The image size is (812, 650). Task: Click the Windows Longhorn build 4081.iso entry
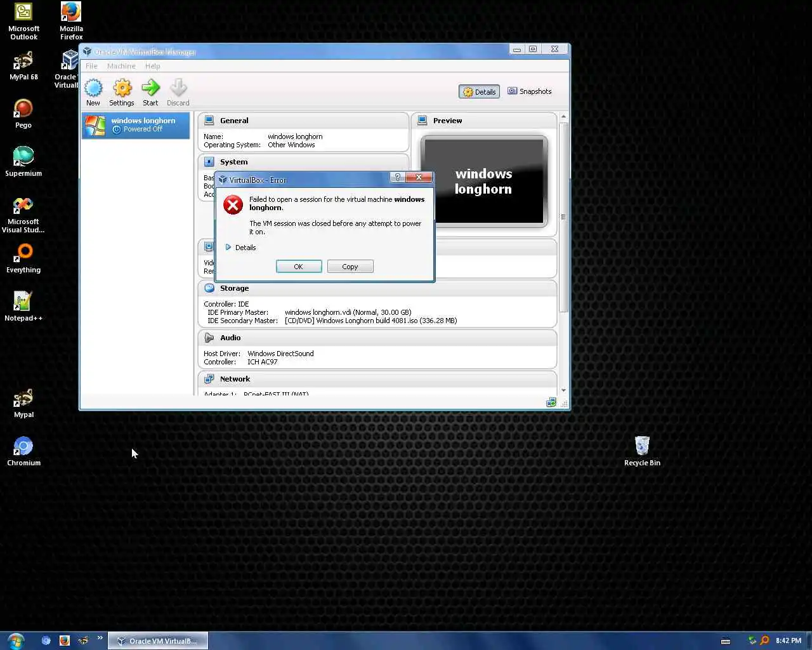point(370,321)
